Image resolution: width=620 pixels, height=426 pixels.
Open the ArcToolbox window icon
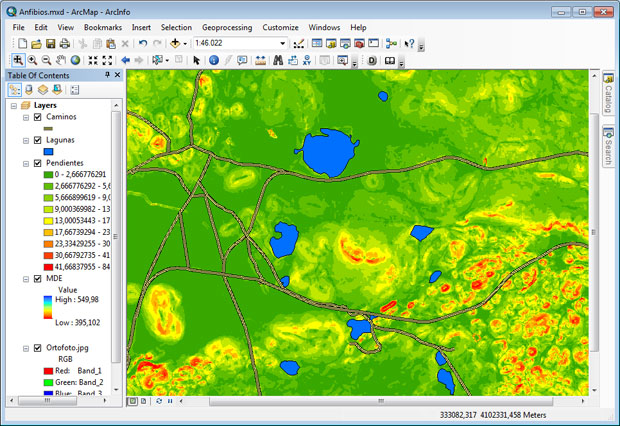(x=359, y=44)
